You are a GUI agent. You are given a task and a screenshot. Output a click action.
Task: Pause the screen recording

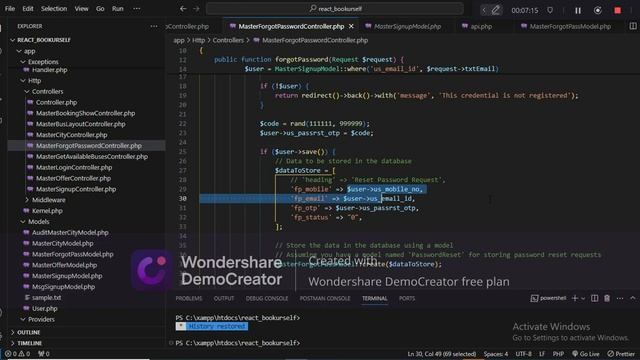point(578,11)
